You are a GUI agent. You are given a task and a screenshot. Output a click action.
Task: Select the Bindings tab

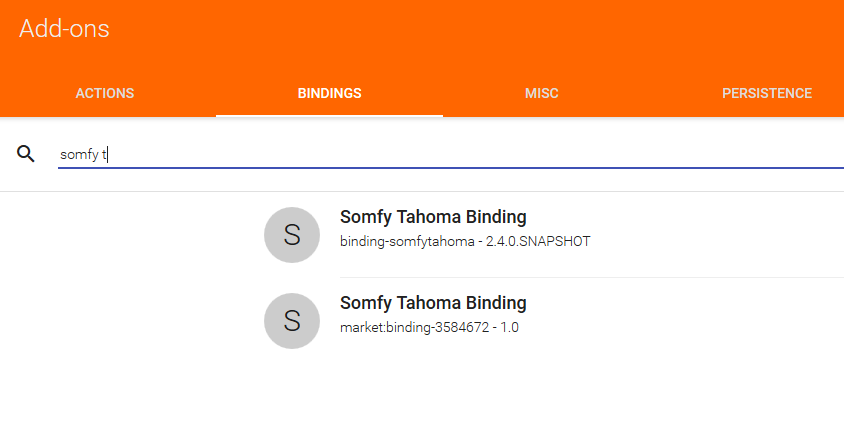pos(329,93)
